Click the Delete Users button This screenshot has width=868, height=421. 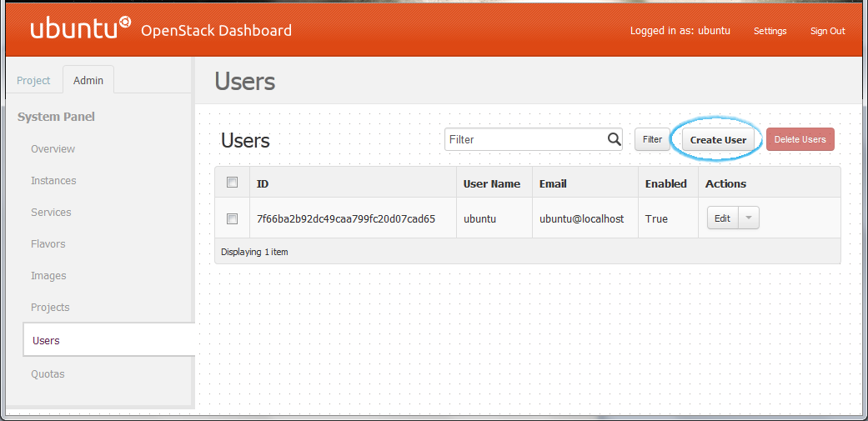pos(800,139)
